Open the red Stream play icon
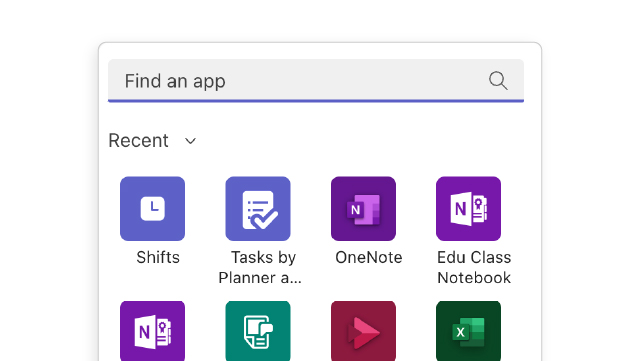This screenshot has height=361, width=640. [x=363, y=331]
